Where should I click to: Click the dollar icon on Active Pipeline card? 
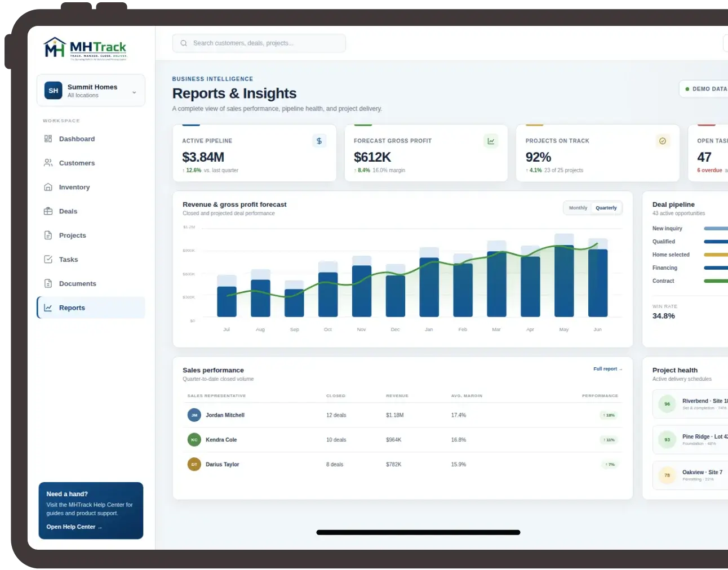point(319,141)
